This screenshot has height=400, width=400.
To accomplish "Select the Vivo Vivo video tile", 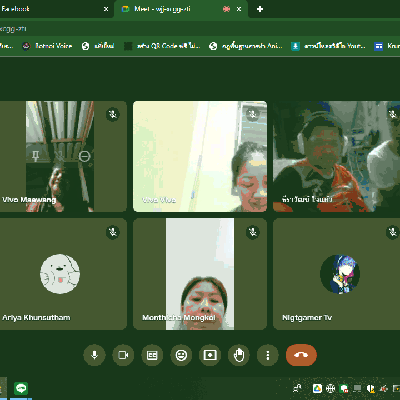I will (200, 156).
